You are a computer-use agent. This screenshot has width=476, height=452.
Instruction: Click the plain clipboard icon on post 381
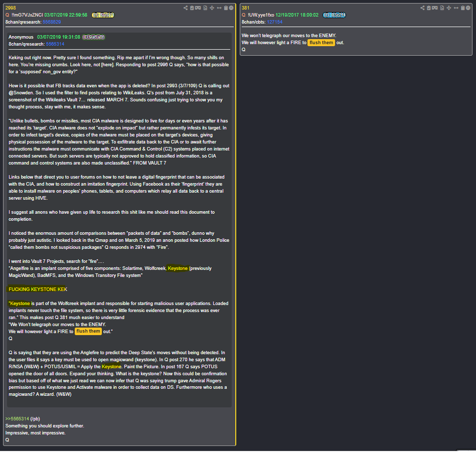click(x=462, y=8)
